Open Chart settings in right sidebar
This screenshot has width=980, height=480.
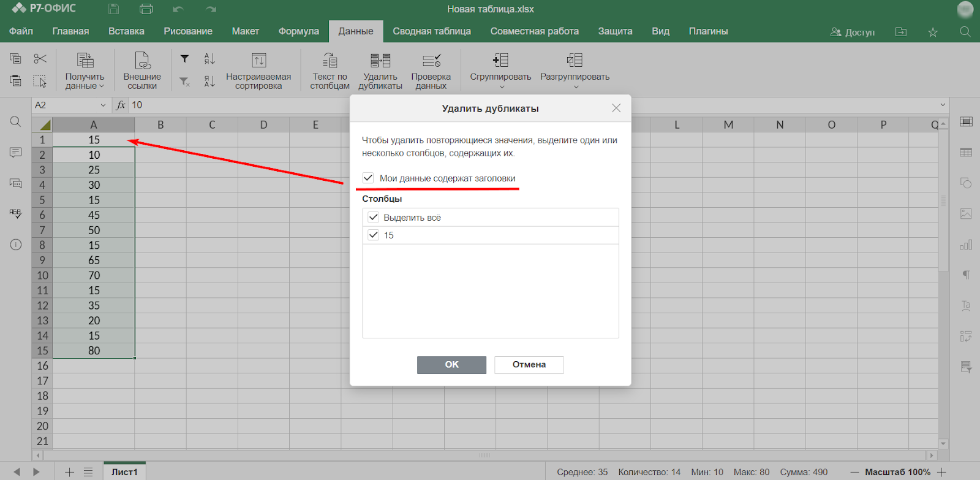[x=966, y=245]
